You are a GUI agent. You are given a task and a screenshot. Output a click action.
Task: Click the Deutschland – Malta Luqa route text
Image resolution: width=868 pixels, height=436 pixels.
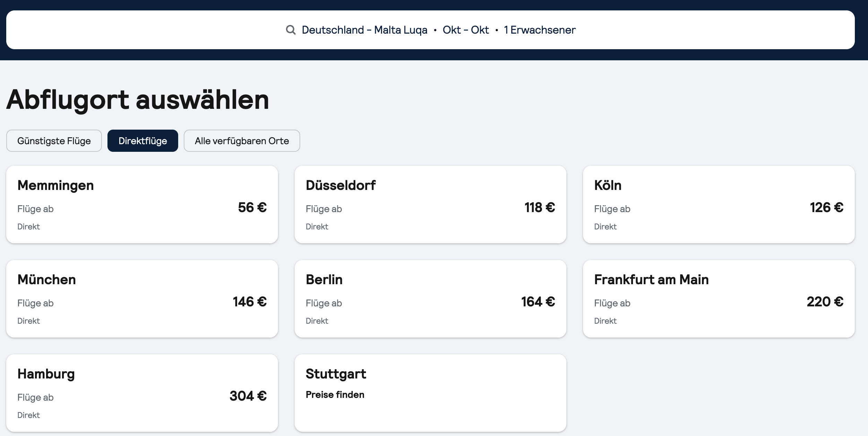click(365, 30)
